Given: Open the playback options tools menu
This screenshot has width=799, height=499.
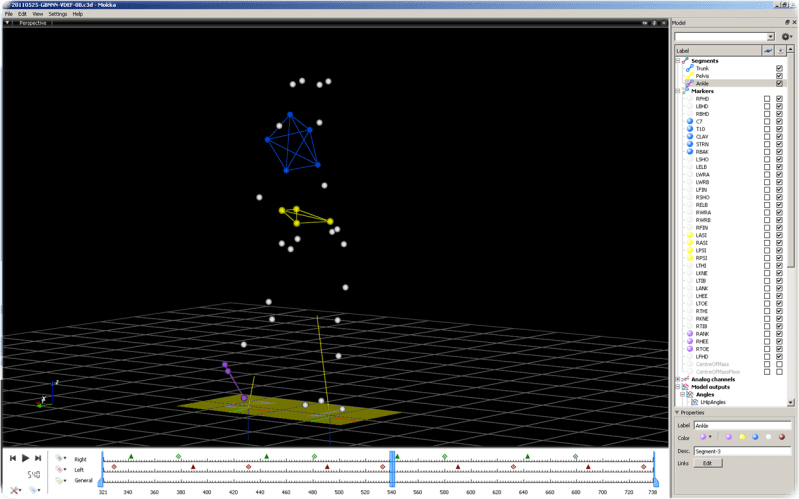Looking at the screenshot, I should (15, 490).
